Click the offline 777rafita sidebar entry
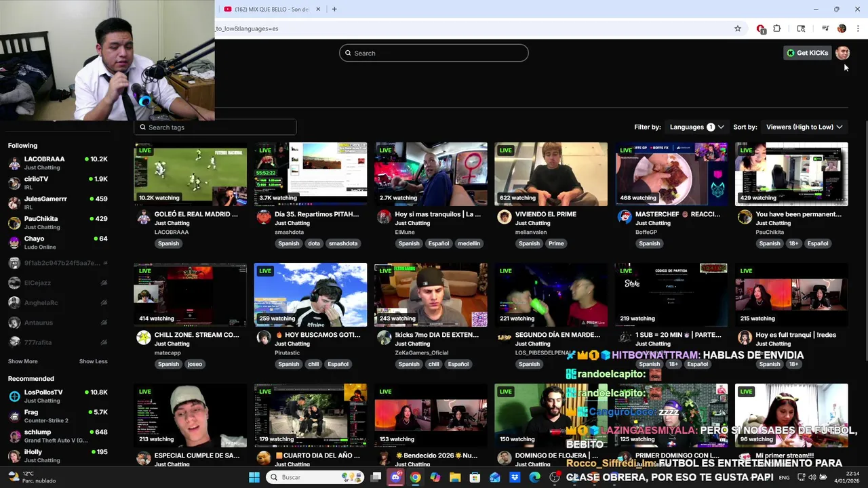 58,342
